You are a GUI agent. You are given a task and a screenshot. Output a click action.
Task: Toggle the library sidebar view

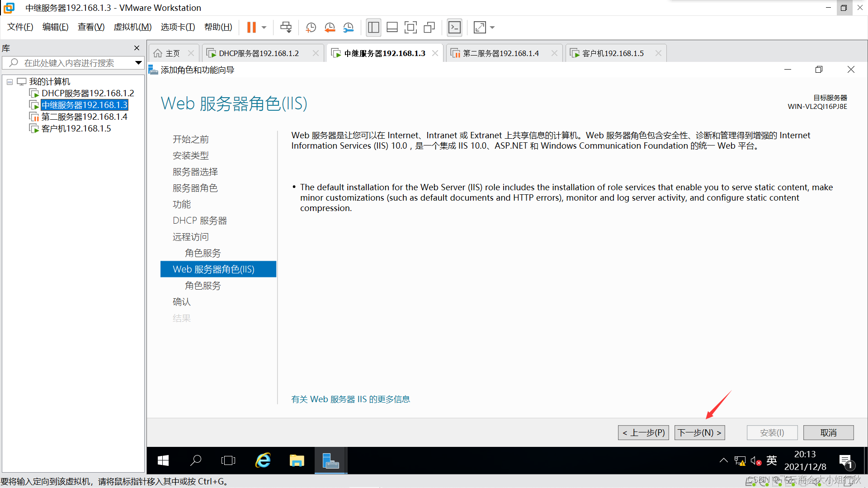point(373,28)
